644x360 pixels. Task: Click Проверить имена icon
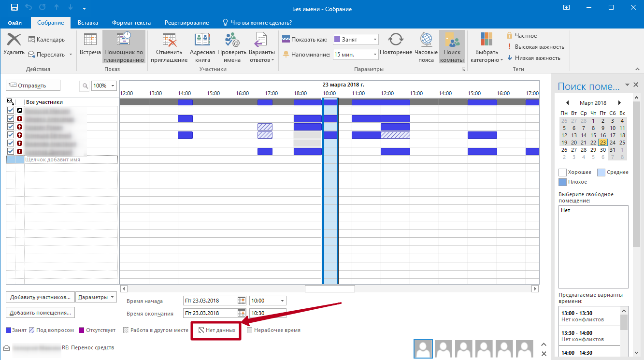click(232, 41)
